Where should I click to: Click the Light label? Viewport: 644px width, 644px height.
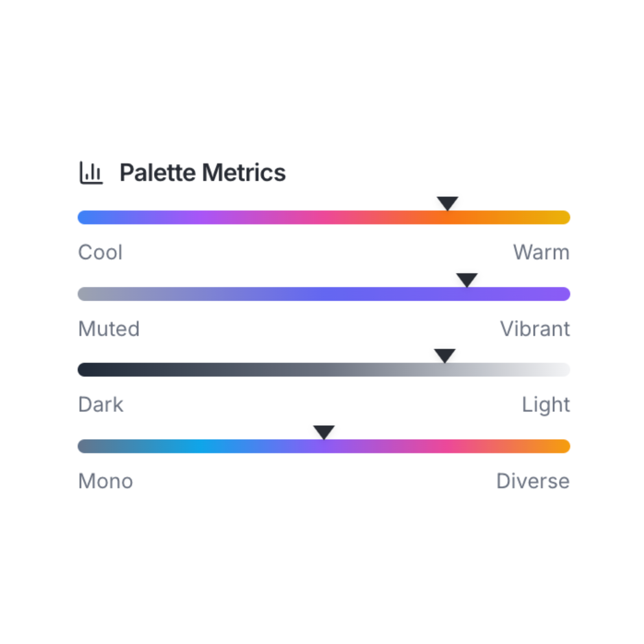click(x=546, y=405)
